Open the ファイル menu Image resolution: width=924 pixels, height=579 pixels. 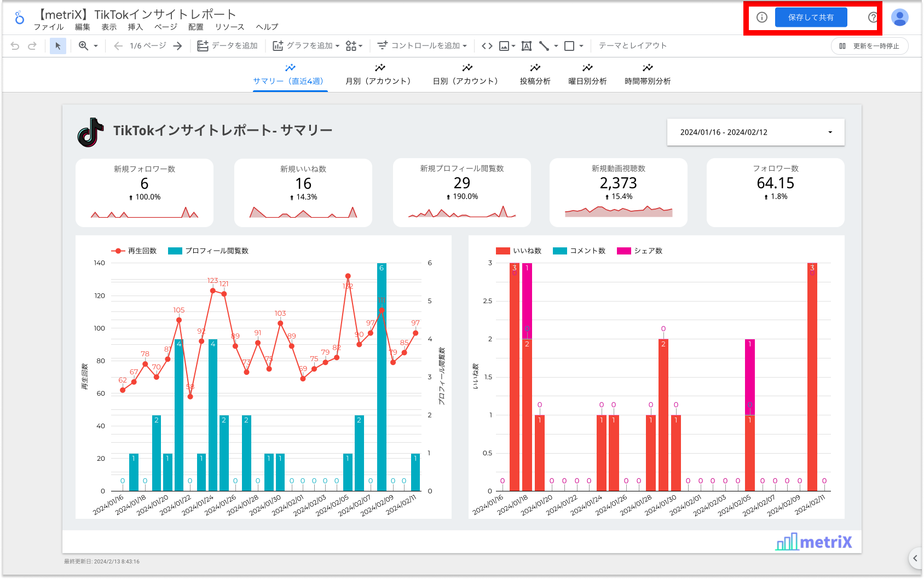[x=49, y=27]
